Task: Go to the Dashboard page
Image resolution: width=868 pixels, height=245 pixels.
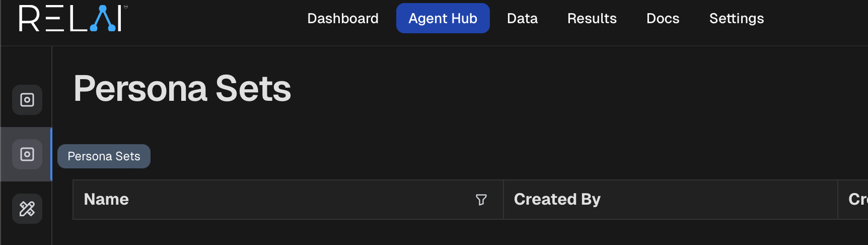Action: 343,19
